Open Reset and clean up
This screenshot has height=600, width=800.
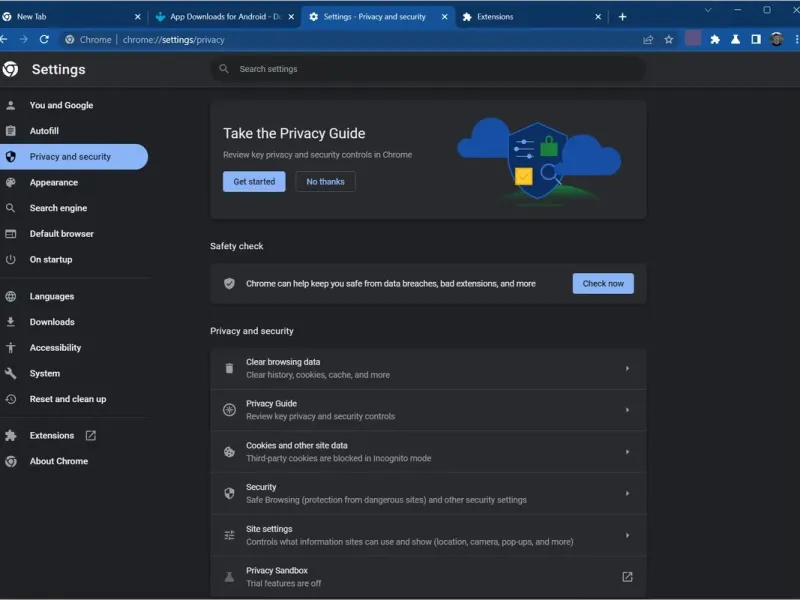(67, 399)
